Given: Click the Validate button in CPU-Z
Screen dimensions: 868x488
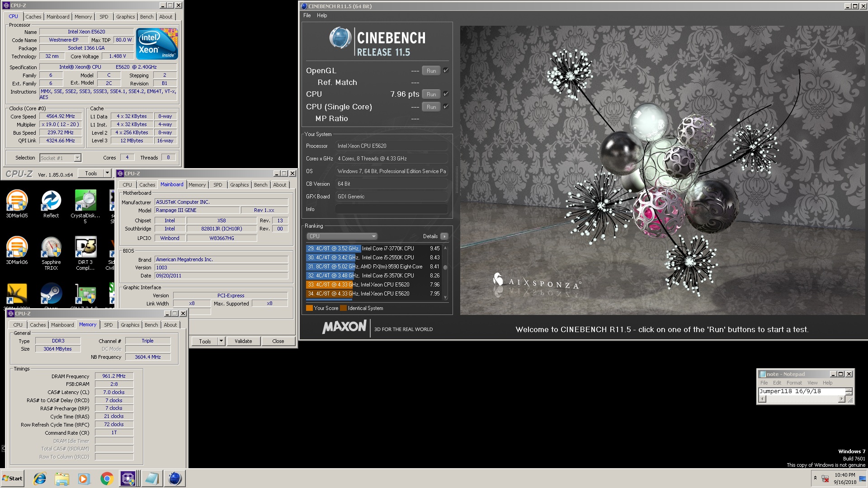Looking at the screenshot, I should coord(243,341).
